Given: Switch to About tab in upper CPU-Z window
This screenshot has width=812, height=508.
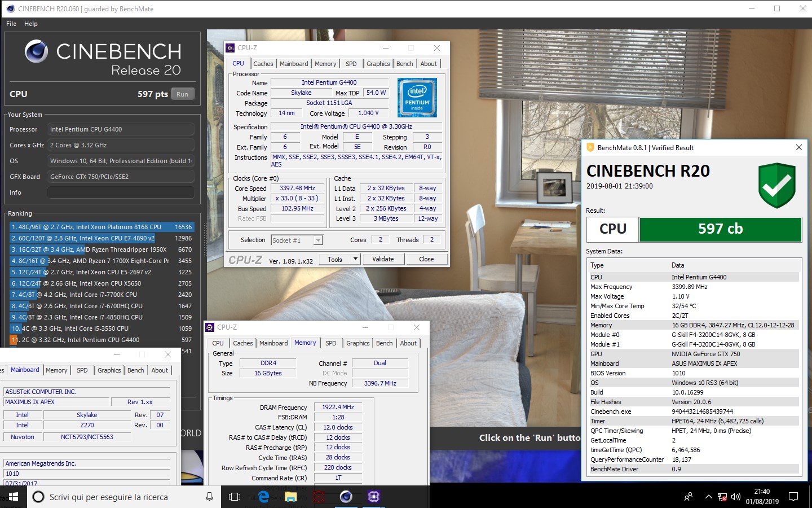Looking at the screenshot, I should (429, 64).
